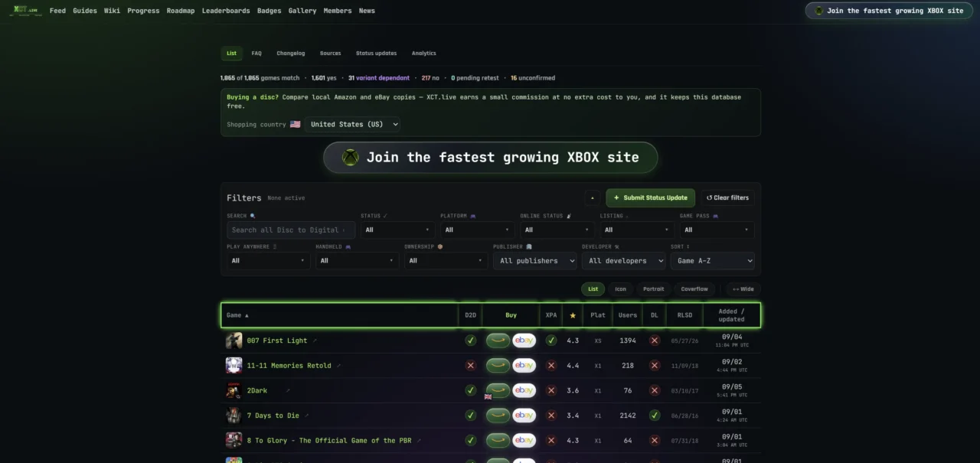Image resolution: width=980 pixels, height=463 pixels.
Task: Collapse the Filters panel with the arrow button
Action: click(592, 198)
